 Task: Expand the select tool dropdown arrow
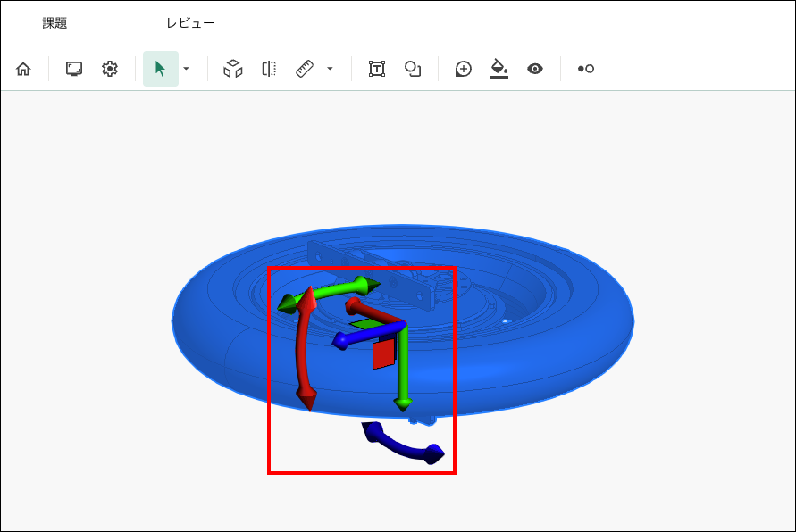(186, 69)
